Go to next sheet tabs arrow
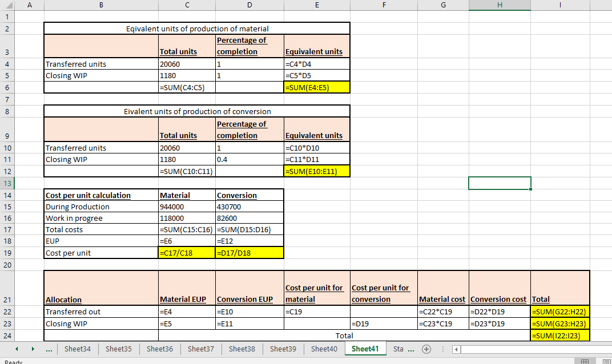This screenshot has width=612, height=364. click(33, 349)
